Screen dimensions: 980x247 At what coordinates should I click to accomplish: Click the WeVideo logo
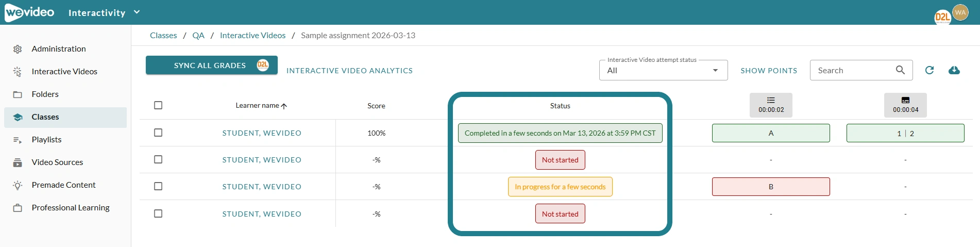29,12
